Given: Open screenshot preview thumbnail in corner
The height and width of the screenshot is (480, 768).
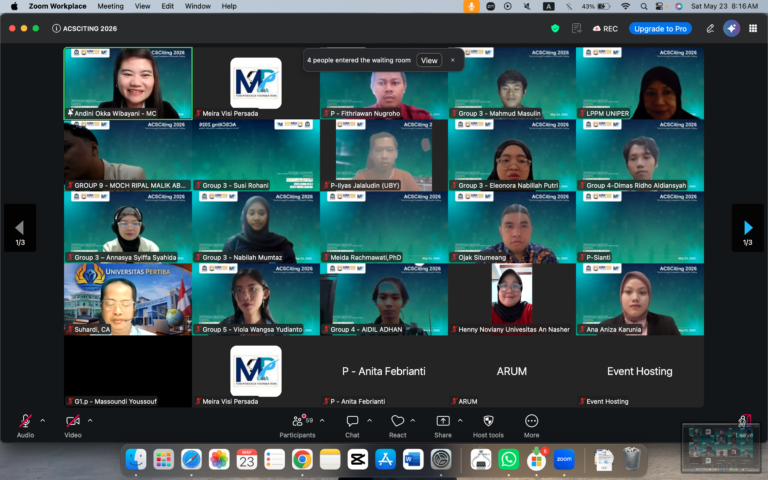Looking at the screenshot, I should tap(721, 450).
